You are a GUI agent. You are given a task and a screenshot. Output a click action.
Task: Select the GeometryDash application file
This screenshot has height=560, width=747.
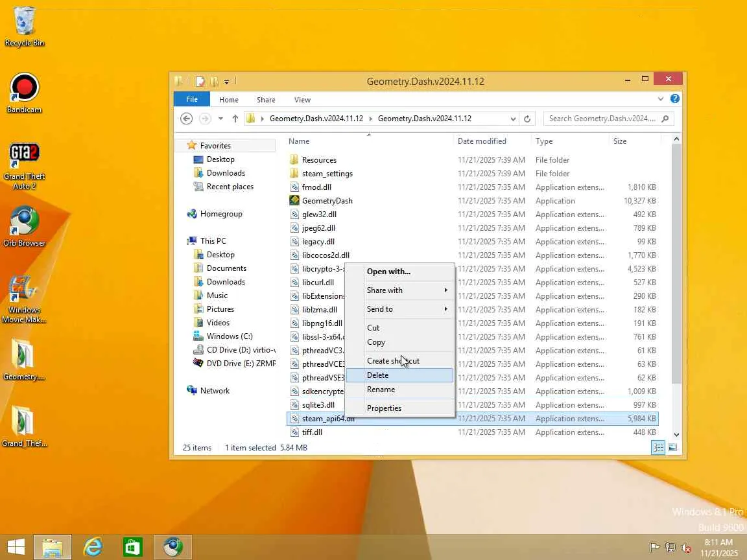[x=327, y=200]
